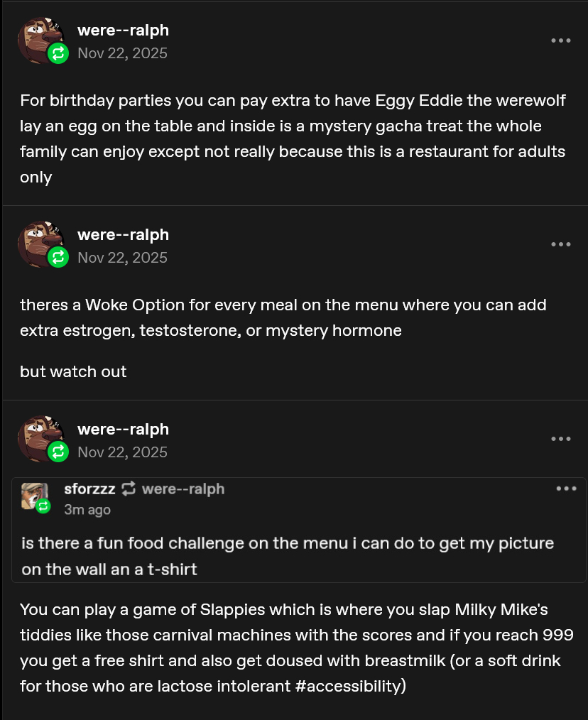This screenshot has height=720, width=588.
Task: Visit were--ralph's blog from the Eggy Eddie post username
Action: 123,31
